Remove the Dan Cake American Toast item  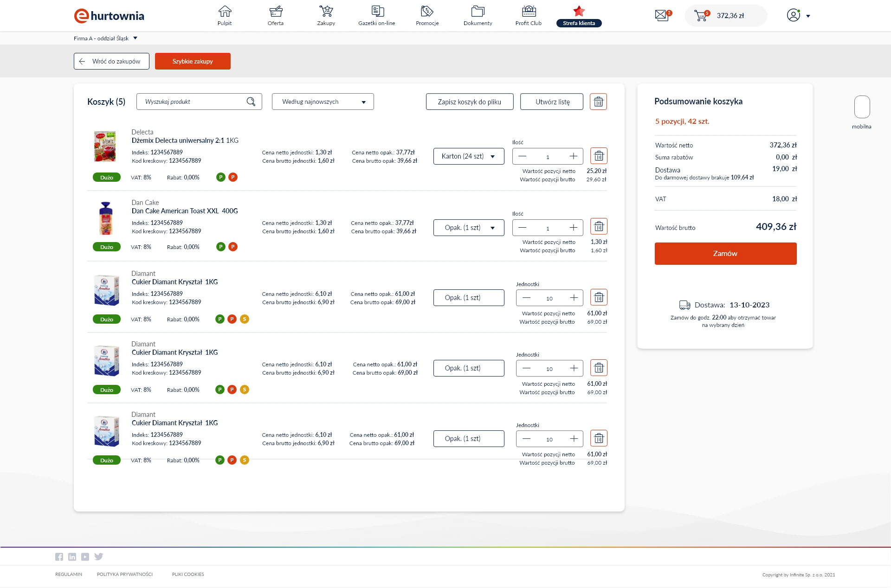599,227
